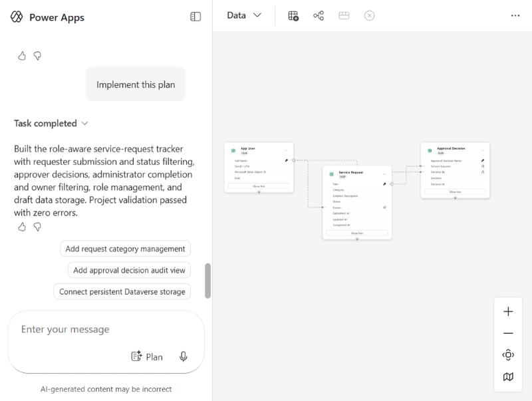The width and height of the screenshot is (532, 401).
Task: Start voice input with microphone
Action: [x=184, y=356]
